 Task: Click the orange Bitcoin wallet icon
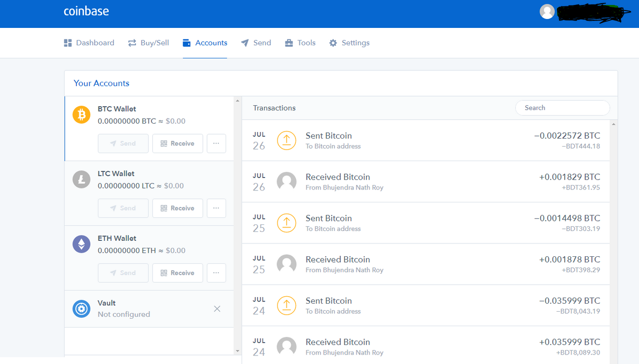pos(82,115)
